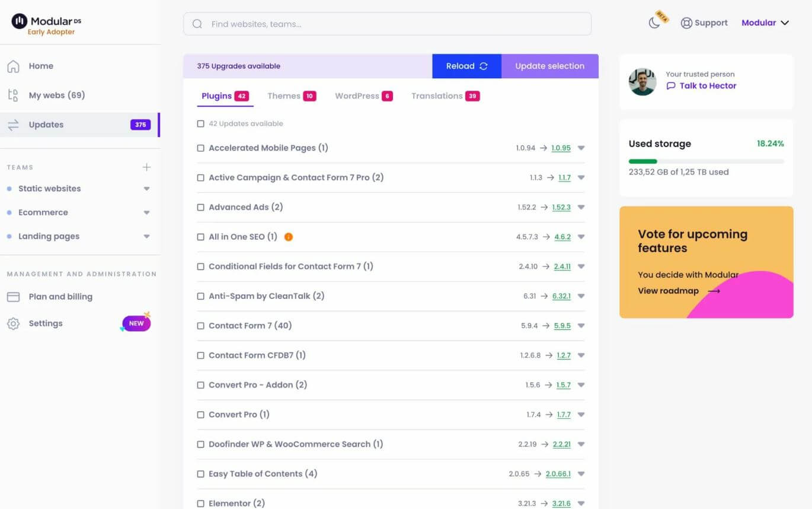Click the Reload button
Viewport: 812px width, 509px height.
467,66
